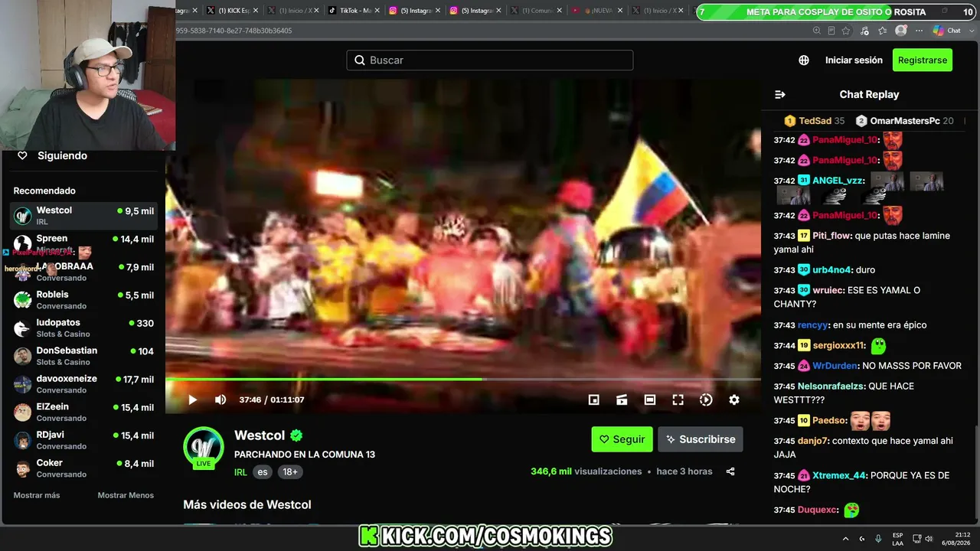Click the taskbar microphone icon
Screen dimensions: 980x551
(878, 539)
